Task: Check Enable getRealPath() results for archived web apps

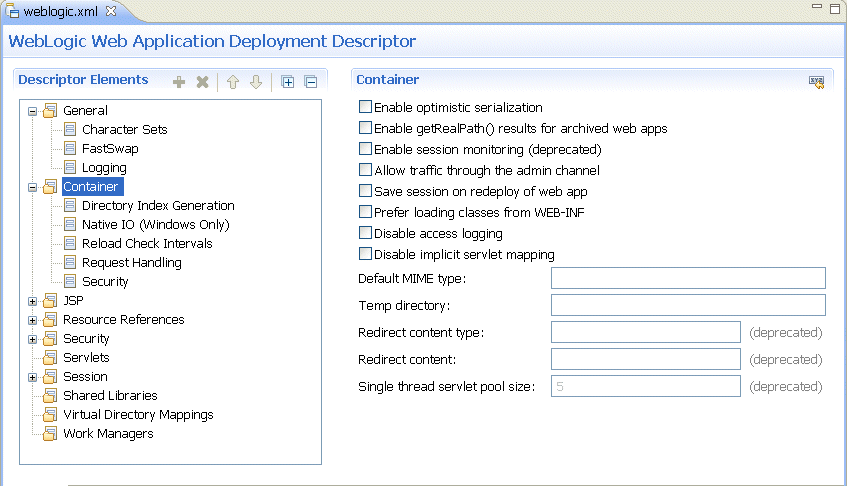Action: 365,128
